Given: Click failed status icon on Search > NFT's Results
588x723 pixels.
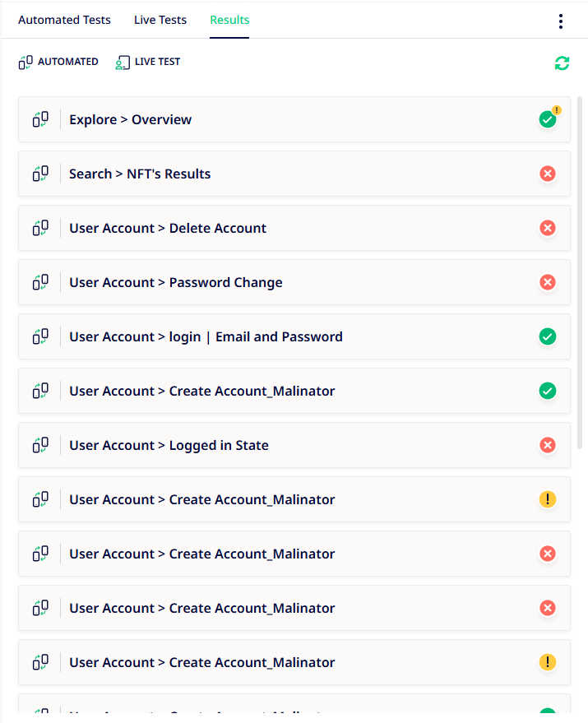Looking at the screenshot, I should (x=548, y=174).
